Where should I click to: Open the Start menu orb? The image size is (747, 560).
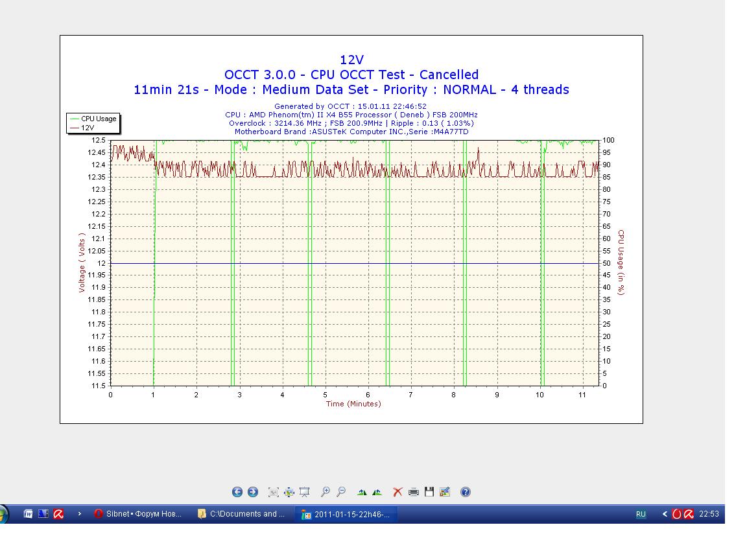(x=3, y=514)
